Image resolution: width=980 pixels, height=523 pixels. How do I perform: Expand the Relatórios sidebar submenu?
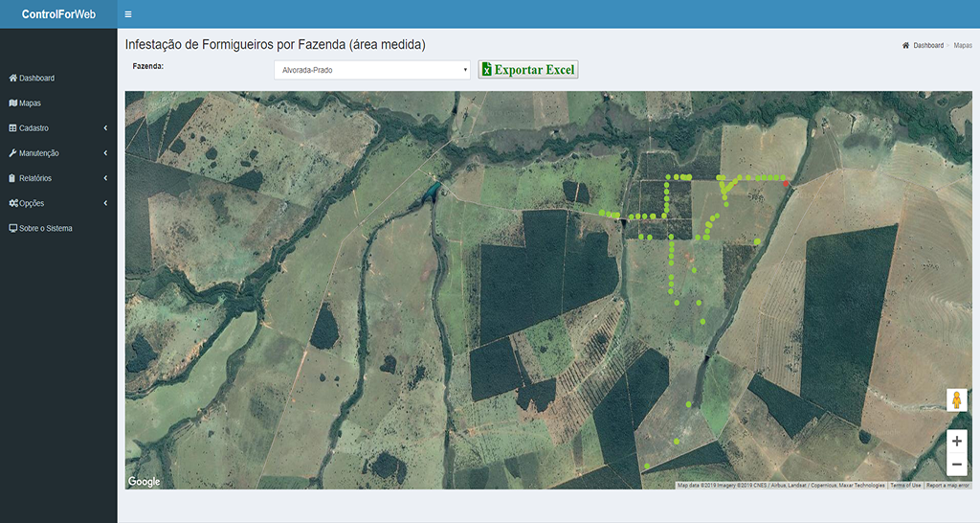tap(58, 178)
